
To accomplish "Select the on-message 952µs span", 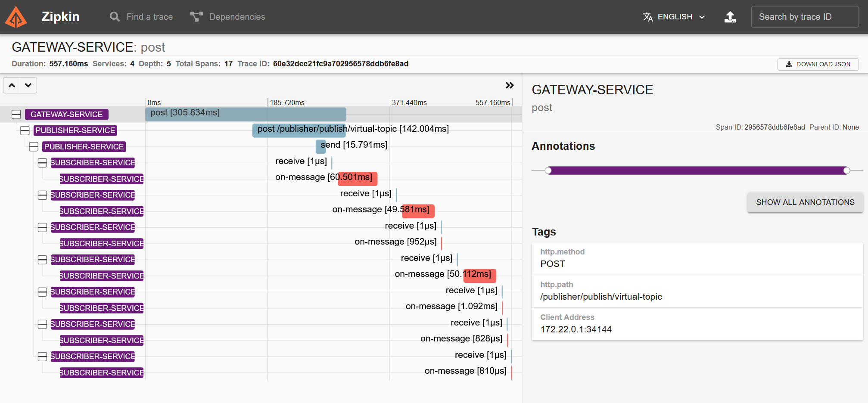I will [442, 243].
